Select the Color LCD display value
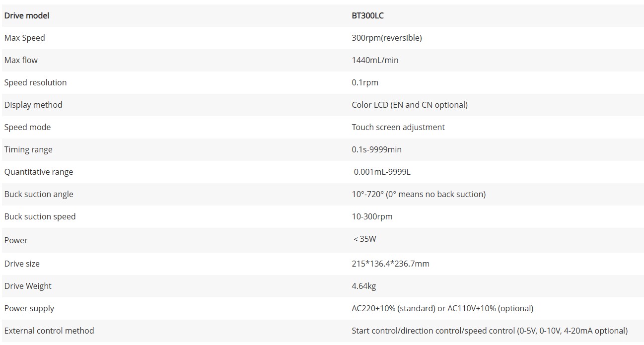The width and height of the screenshot is (644, 345). tap(410, 105)
